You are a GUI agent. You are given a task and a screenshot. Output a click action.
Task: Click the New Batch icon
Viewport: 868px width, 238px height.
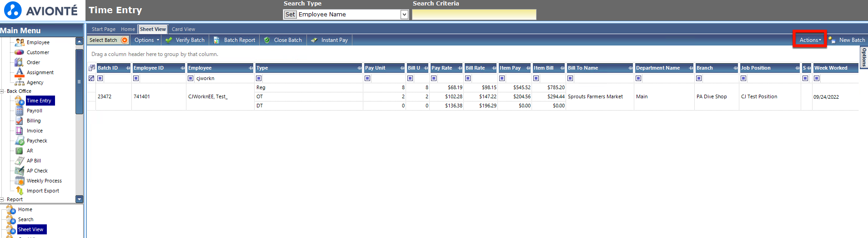(832, 40)
